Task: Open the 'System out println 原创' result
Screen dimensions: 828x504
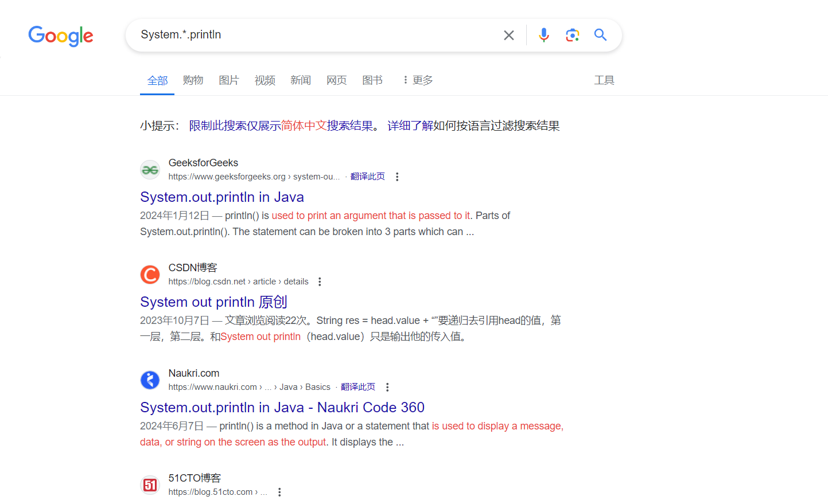Action: (213, 302)
